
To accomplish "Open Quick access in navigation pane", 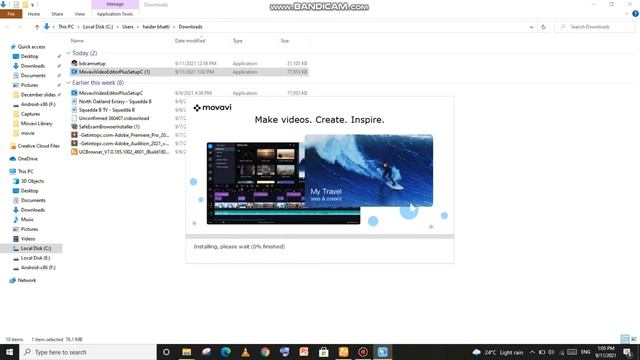I will (x=31, y=47).
